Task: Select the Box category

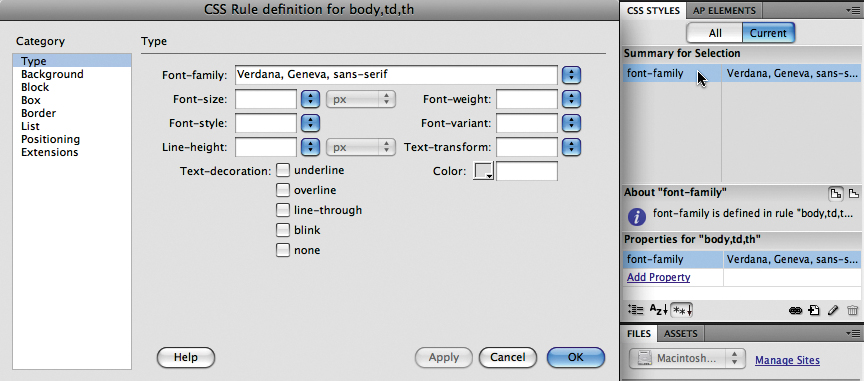Action: pos(72,100)
